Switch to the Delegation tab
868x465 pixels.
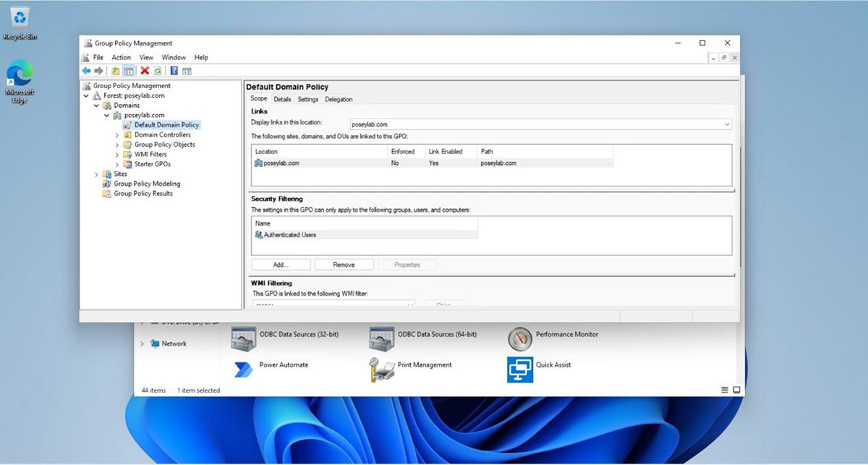[338, 99]
